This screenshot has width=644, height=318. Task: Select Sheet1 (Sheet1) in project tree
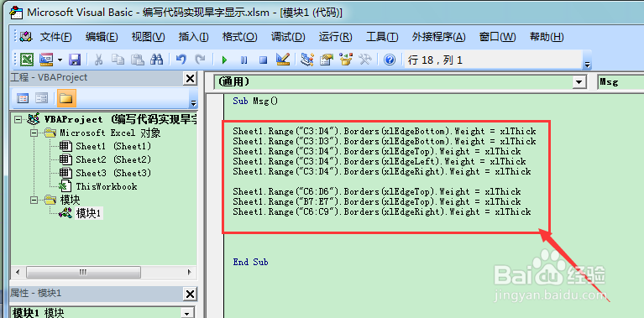[113, 146]
